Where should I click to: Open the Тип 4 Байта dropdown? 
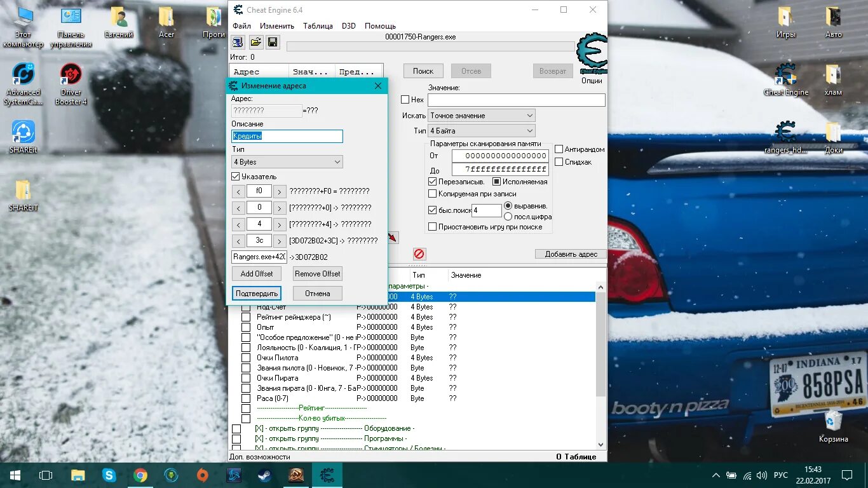(481, 131)
